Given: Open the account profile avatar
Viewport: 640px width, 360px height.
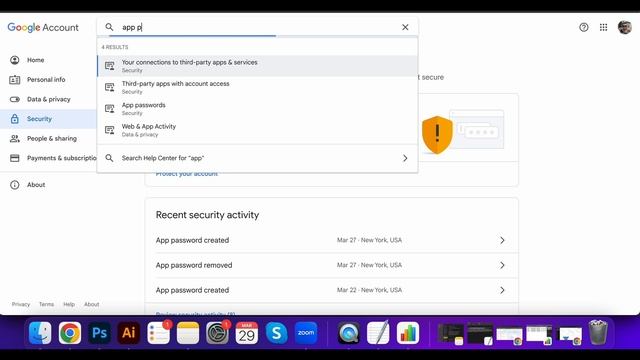Looking at the screenshot, I should click(624, 27).
